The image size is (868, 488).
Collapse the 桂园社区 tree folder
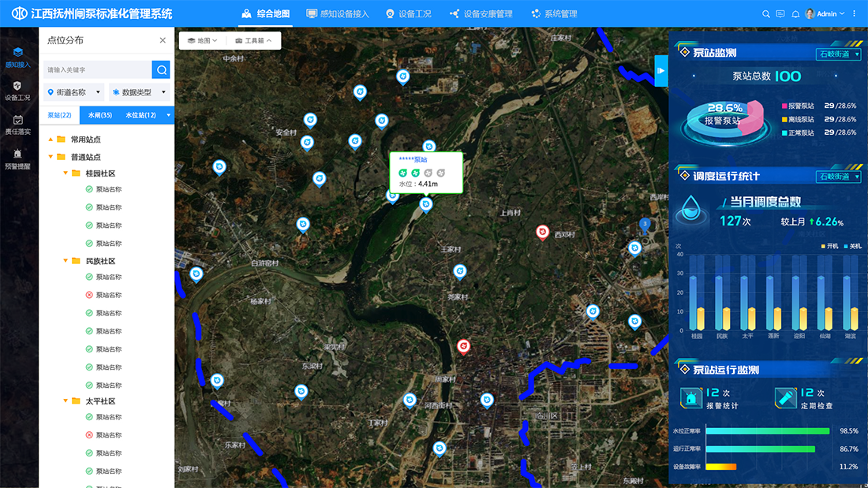[x=65, y=173]
